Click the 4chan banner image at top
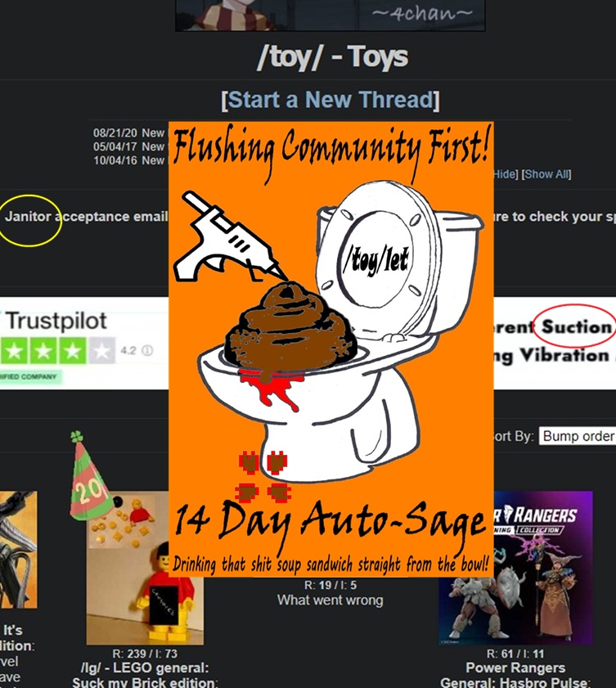The height and width of the screenshot is (688, 616). pos(330,16)
